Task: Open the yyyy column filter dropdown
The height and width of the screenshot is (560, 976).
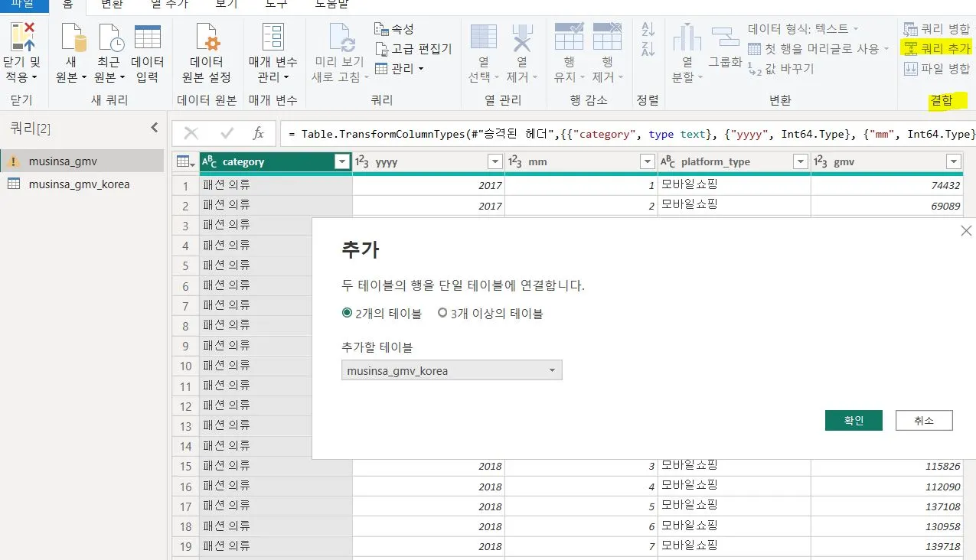Action: 495,161
